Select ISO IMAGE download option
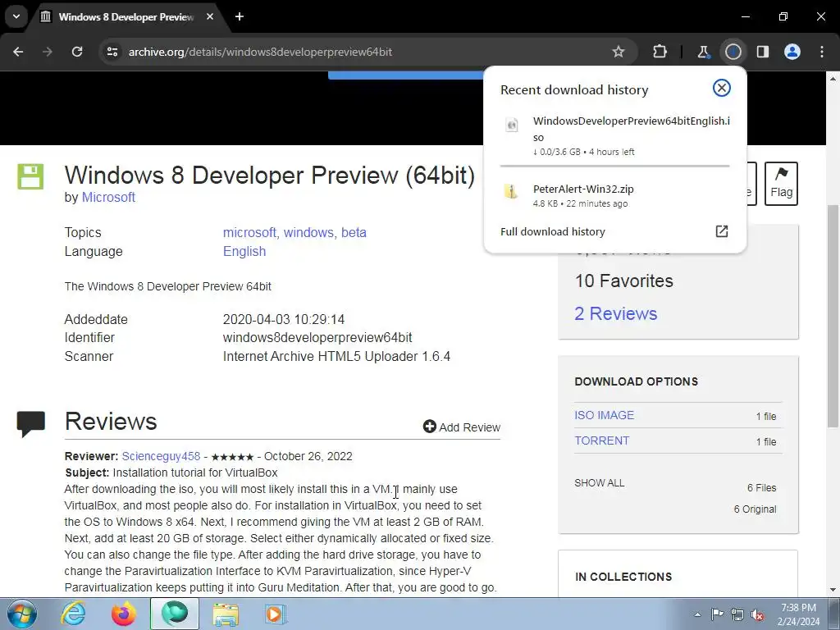 [x=604, y=415]
